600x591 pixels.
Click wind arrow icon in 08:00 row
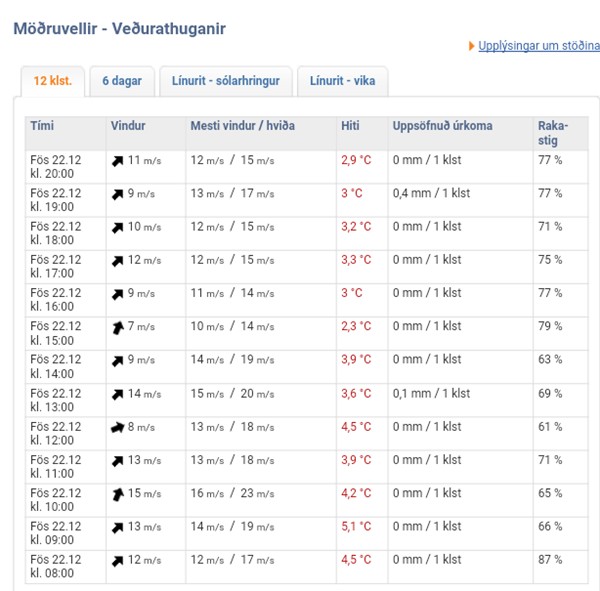[x=117, y=561]
